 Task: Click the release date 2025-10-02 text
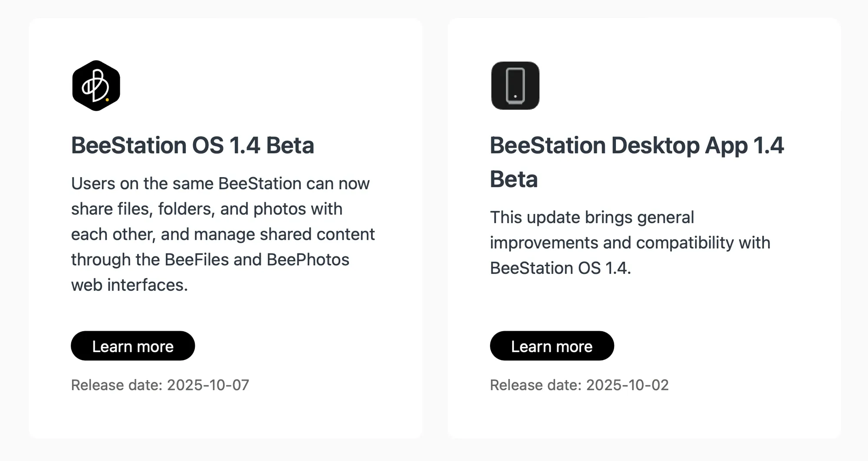click(579, 385)
